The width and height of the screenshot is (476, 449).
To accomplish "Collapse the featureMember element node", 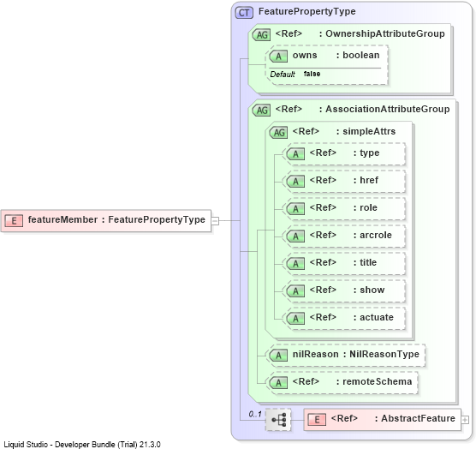I will pos(215,221).
